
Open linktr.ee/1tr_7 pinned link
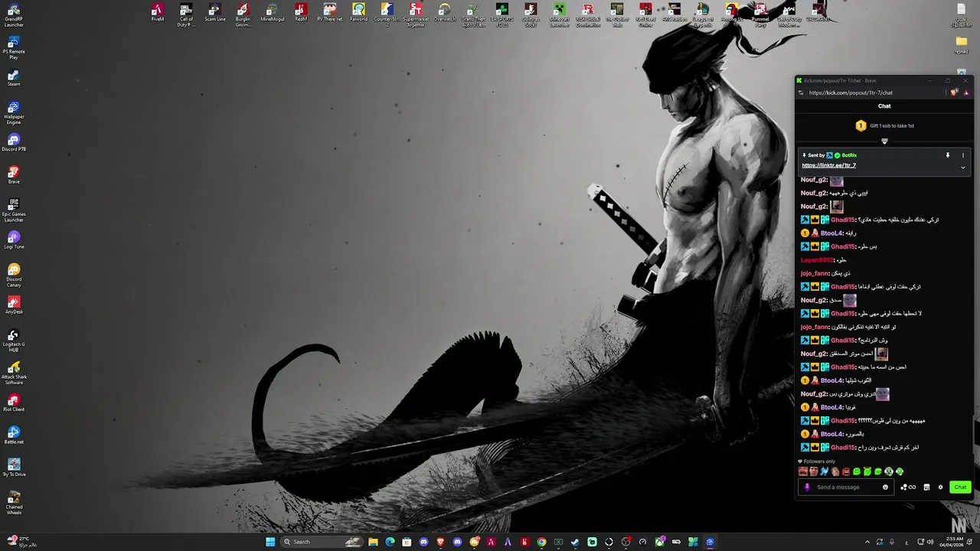828,165
